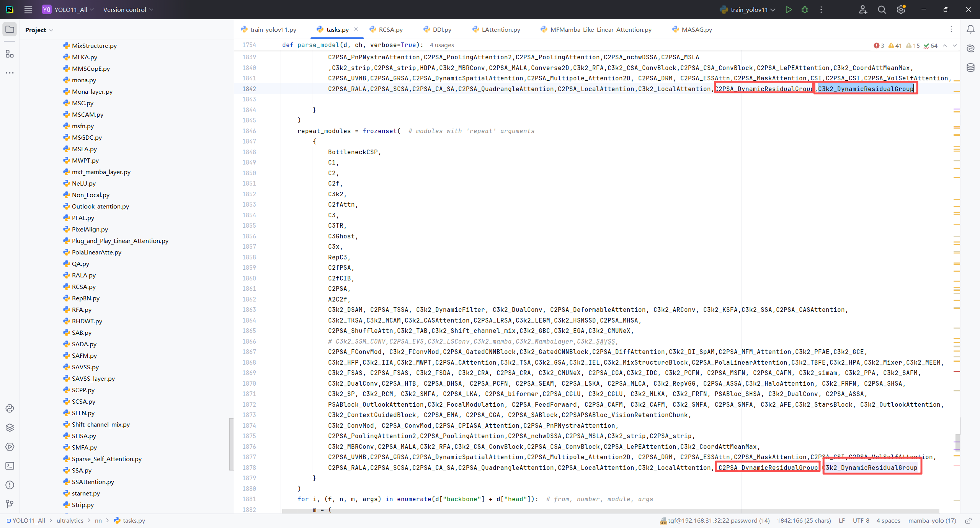This screenshot has width=980, height=528.
Task: Open the Database tool window
Action: pyautogui.click(x=970, y=68)
